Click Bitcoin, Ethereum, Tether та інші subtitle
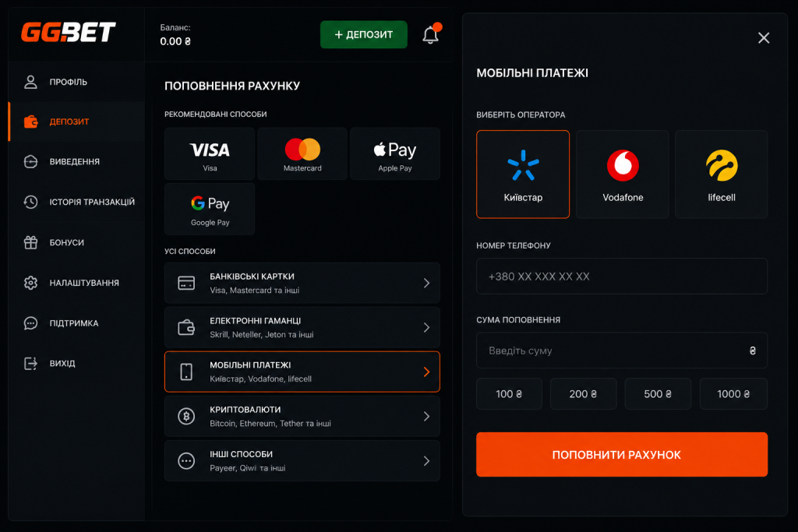This screenshot has width=798, height=532. [x=270, y=424]
